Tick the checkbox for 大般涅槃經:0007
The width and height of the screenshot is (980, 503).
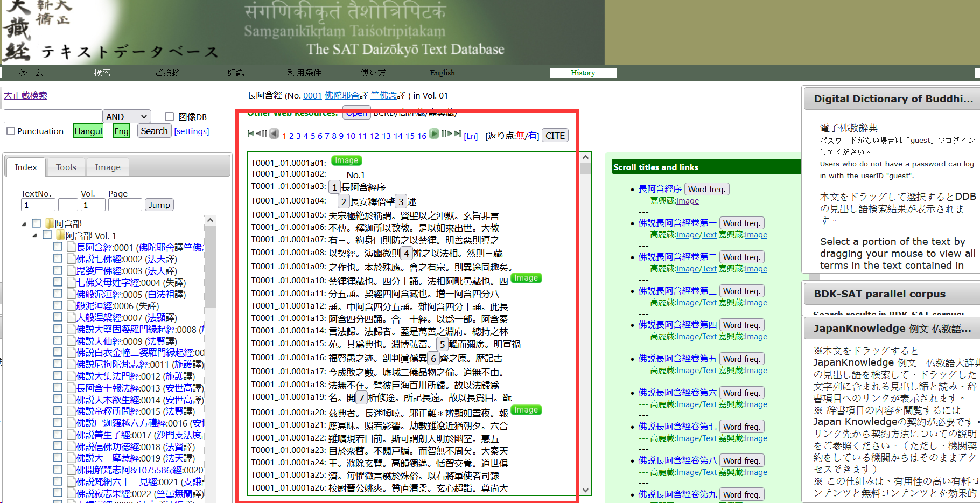58,317
